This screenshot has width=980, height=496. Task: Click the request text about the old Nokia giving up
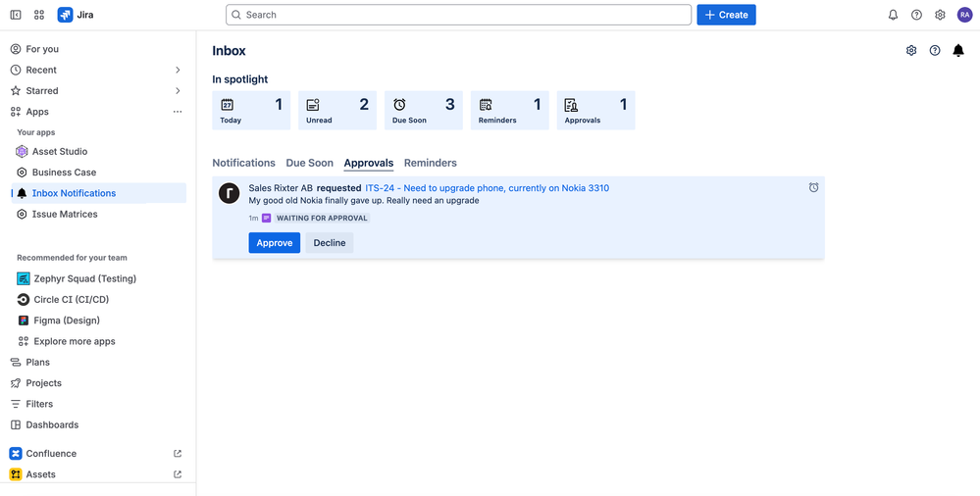(364, 201)
